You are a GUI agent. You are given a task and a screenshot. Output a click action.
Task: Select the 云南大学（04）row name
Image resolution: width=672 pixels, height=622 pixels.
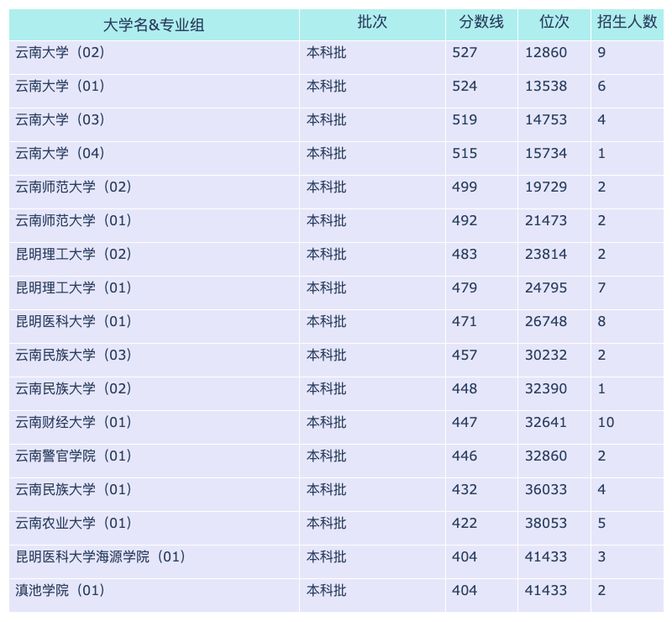coord(60,153)
